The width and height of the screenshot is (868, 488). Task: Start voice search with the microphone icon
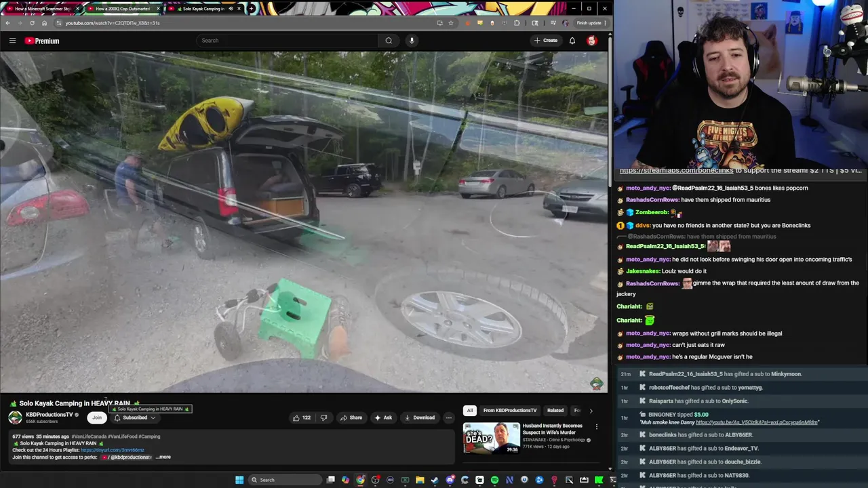412,41
